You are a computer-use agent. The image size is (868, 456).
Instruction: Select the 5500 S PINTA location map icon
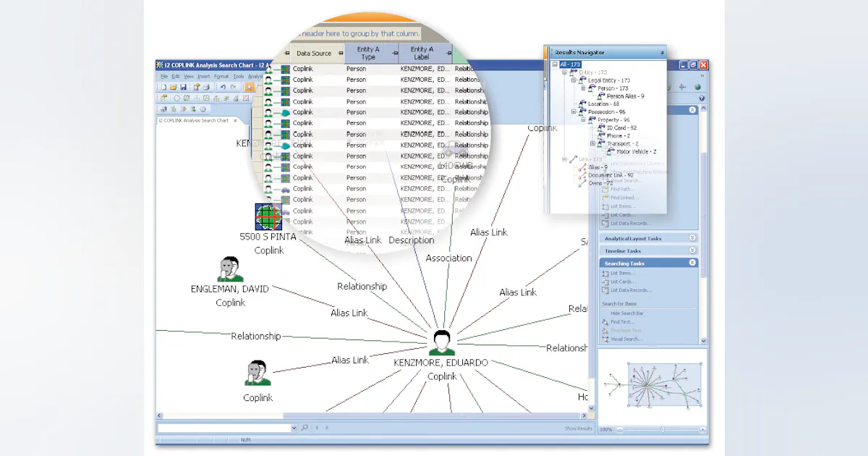pyautogui.click(x=268, y=216)
